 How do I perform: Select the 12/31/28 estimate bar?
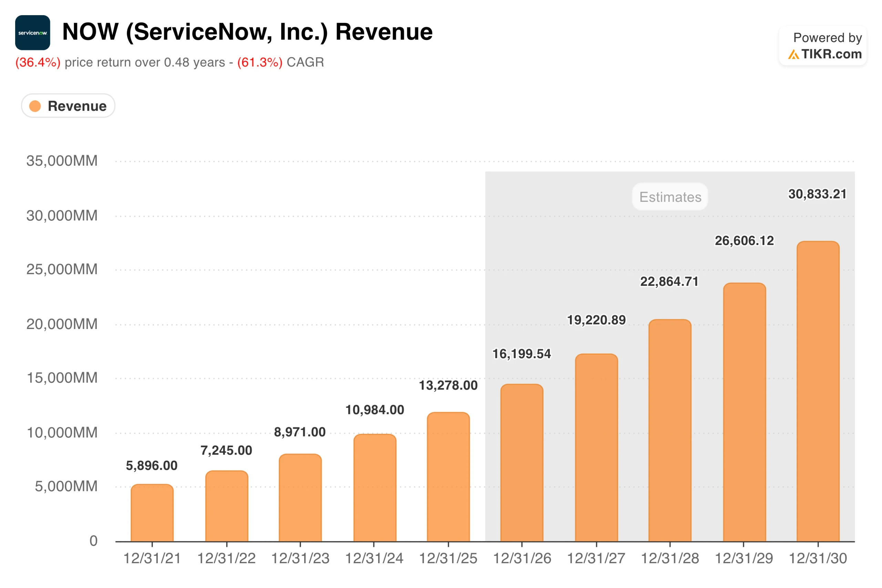tap(670, 431)
